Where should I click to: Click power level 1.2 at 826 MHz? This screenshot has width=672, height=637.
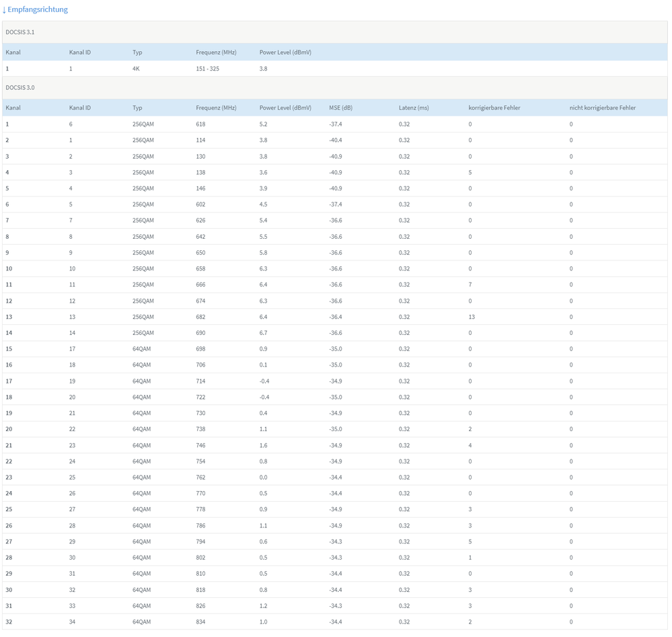click(x=263, y=605)
